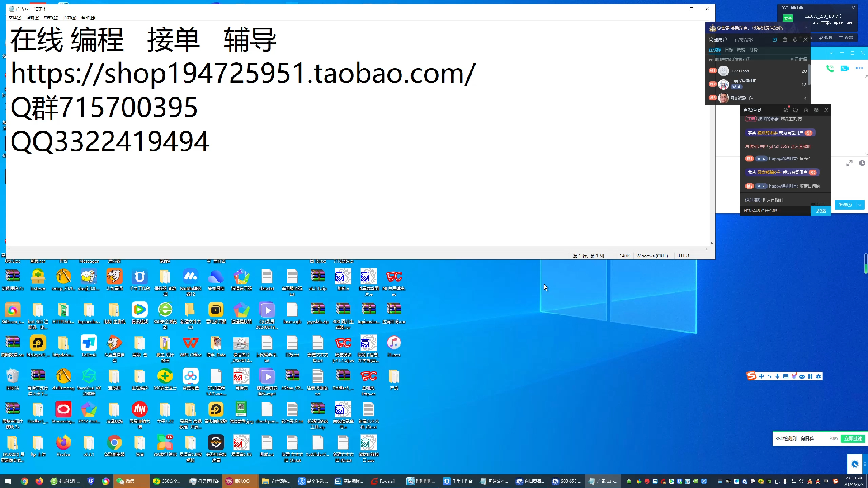Open iTunes desktop icon
The image size is (868, 488).
[x=394, y=346]
